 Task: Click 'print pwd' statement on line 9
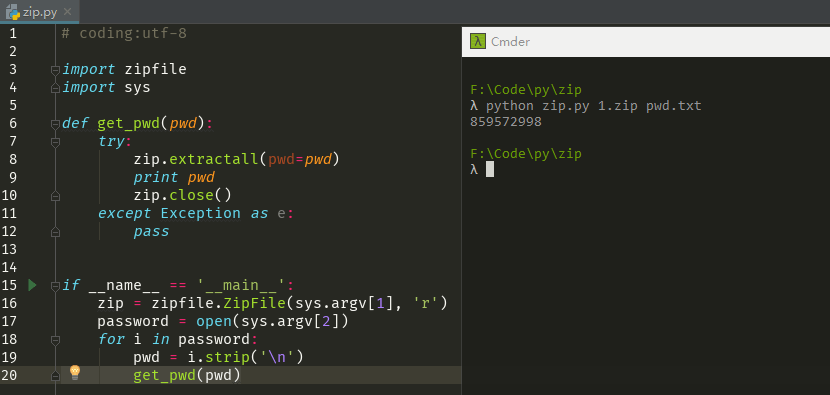(x=174, y=177)
